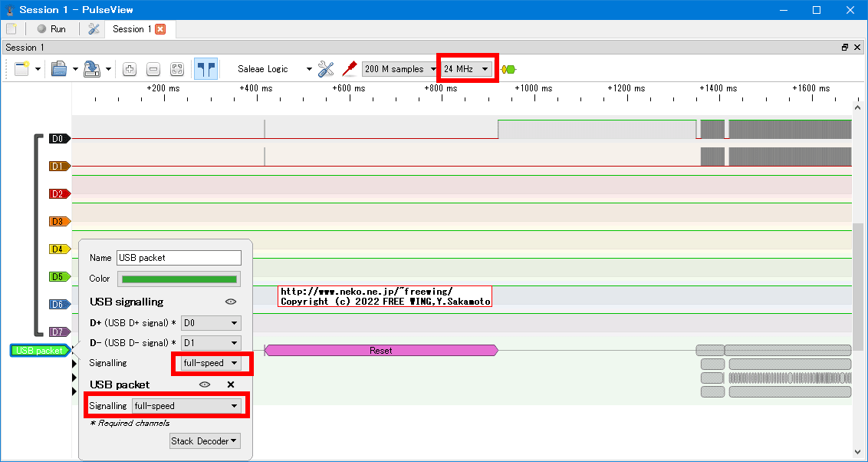The width and height of the screenshot is (868, 462).
Task: Select the Session 1 tab
Action: [x=132, y=29]
